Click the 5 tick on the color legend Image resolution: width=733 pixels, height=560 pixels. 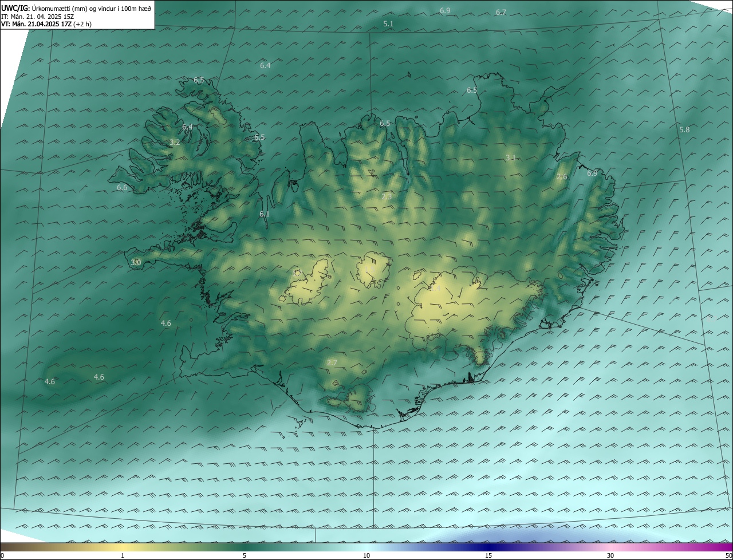click(x=245, y=555)
